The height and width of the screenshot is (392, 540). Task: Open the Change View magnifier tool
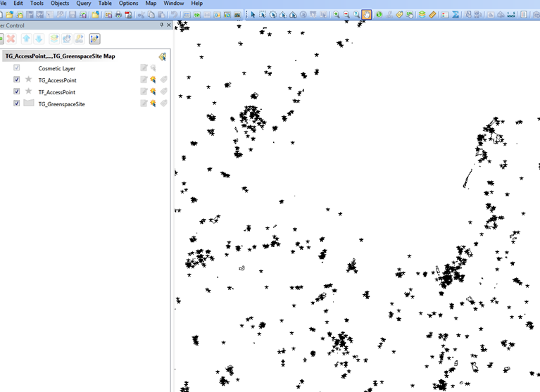[356, 15]
